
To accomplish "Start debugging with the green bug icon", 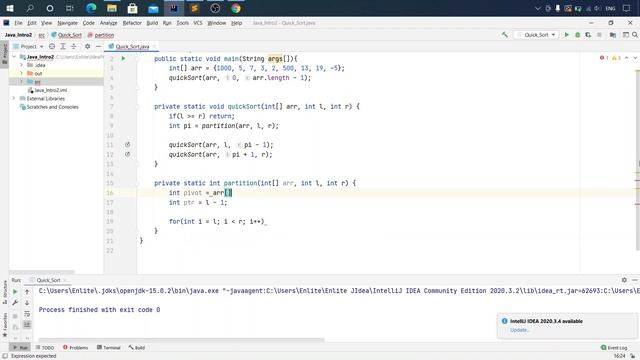I will 578,35.
